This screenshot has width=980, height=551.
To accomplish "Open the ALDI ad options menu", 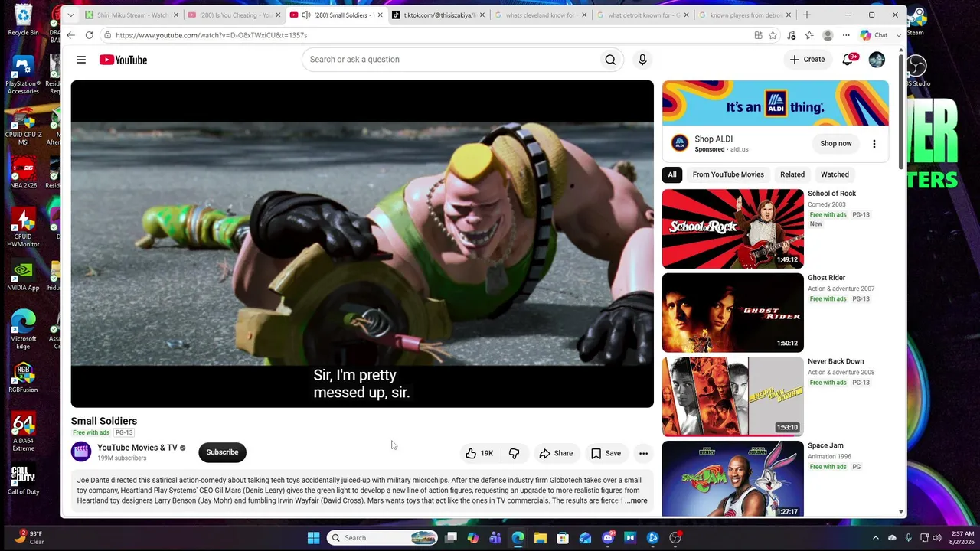I will pyautogui.click(x=874, y=144).
